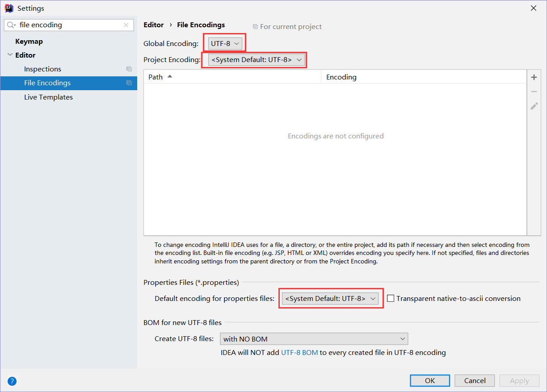Sort by the Path column arrow
Screen dimensions: 547x392
(169, 76)
